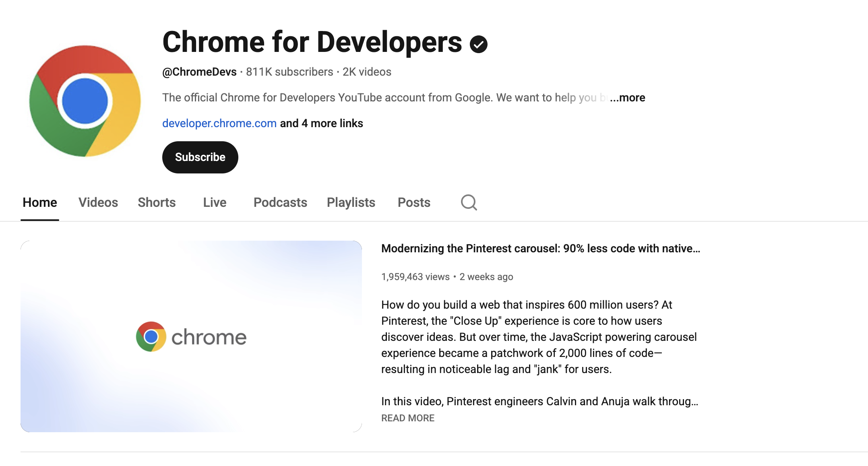
Task: Open the Modernizing the Pinterest carousel video title
Action: pyautogui.click(x=541, y=249)
